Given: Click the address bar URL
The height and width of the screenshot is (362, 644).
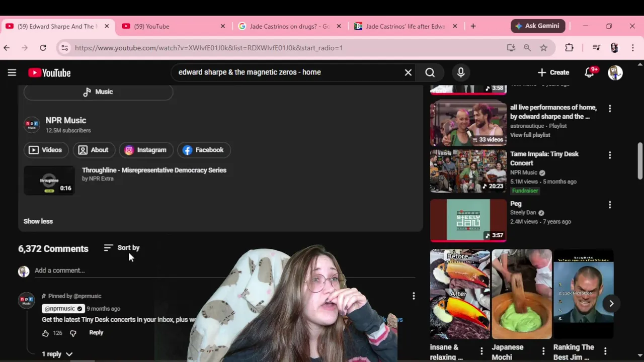Looking at the screenshot, I should [209, 48].
